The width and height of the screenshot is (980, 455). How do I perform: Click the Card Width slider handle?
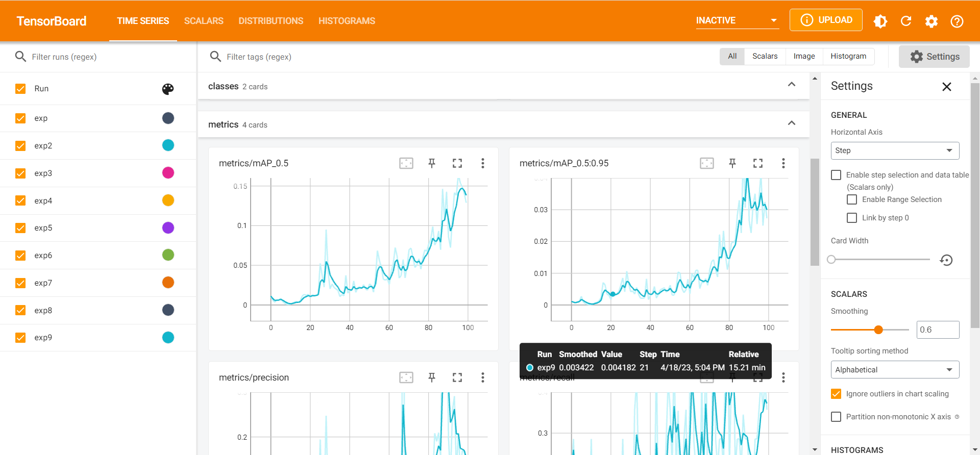coord(831,260)
